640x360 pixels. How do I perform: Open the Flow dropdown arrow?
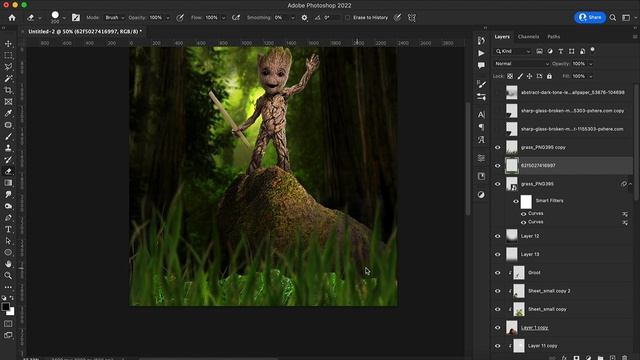[223, 18]
